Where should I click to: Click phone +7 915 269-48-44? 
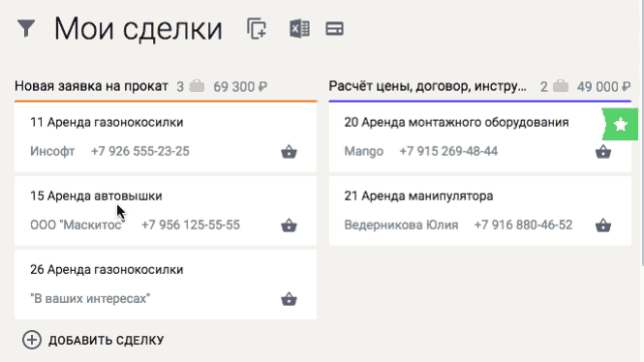[448, 151]
